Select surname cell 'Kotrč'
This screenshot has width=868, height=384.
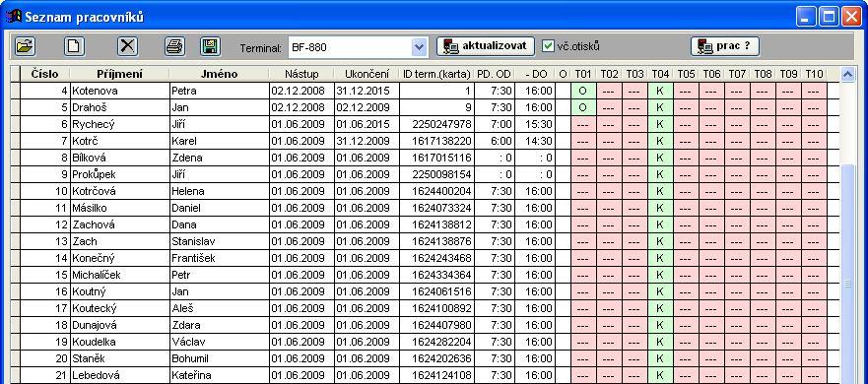(x=119, y=141)
